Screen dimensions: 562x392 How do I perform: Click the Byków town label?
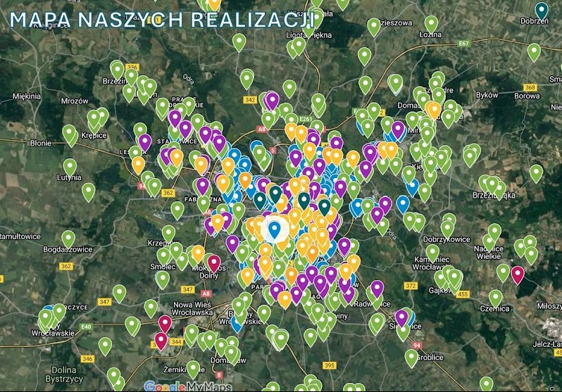[487, 95]
